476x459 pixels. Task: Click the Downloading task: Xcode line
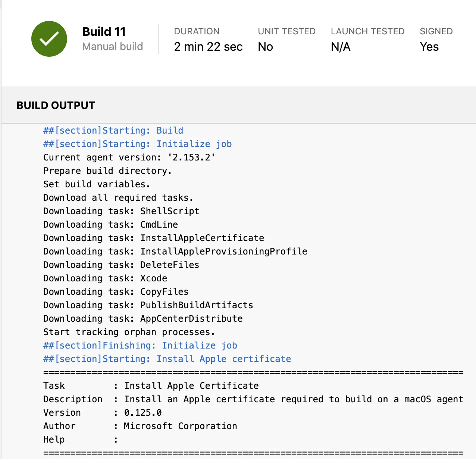tap(105, 278)
